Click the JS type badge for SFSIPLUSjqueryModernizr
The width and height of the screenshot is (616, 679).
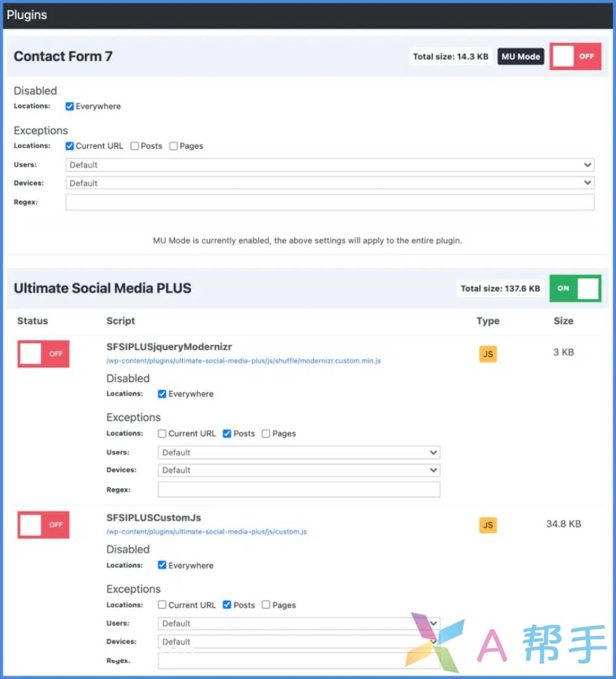pyautogui.click(x=487, y=354)
